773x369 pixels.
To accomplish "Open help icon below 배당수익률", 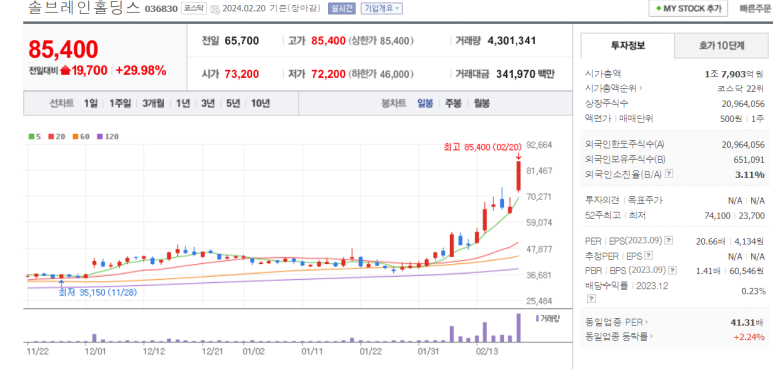I will [x=591, y=299].
